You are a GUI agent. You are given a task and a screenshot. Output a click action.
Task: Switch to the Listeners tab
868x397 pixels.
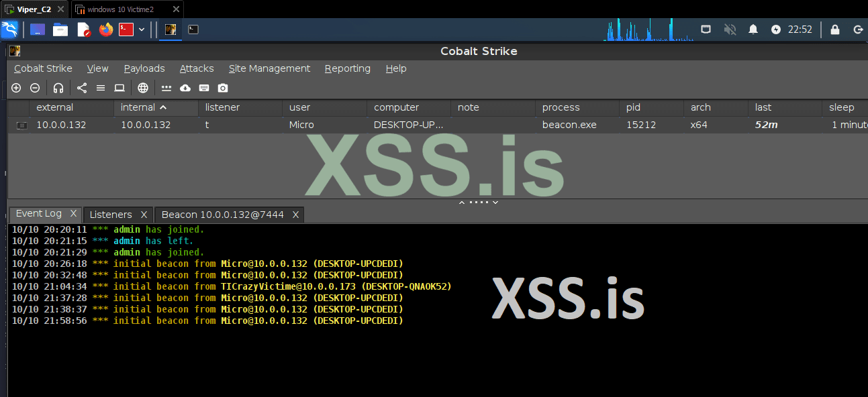point(111,215)
